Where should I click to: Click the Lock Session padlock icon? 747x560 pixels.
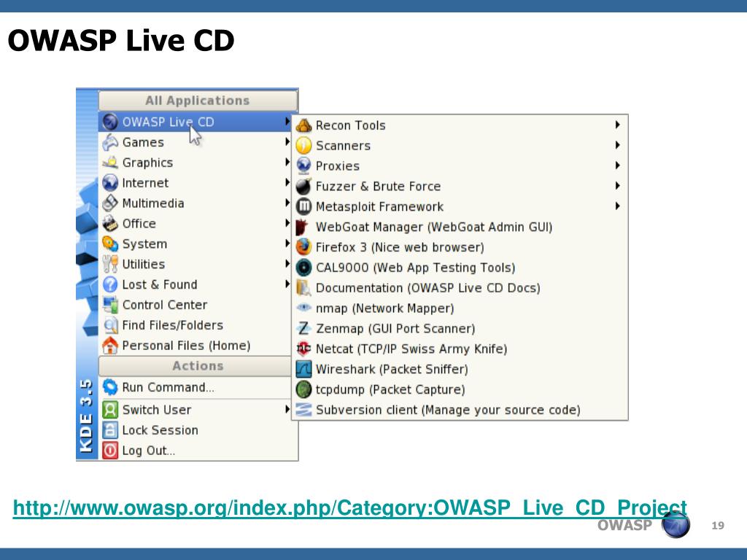click(x=110, y=430)
